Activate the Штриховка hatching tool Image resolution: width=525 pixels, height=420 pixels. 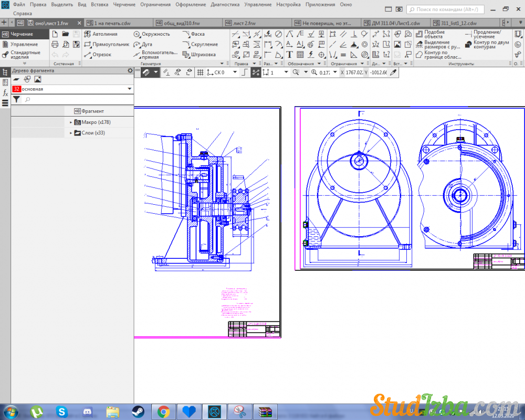pos(199,55)
